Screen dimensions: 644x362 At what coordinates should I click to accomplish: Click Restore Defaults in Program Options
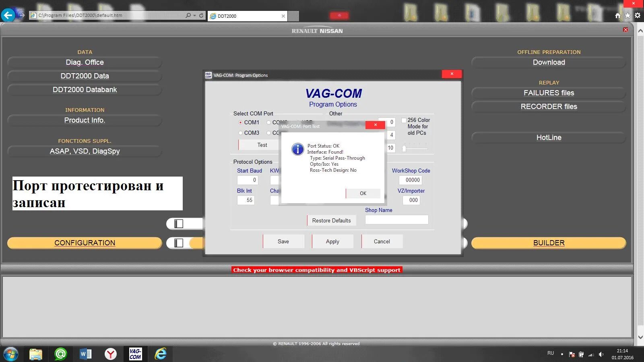click(x=332, y=220)
